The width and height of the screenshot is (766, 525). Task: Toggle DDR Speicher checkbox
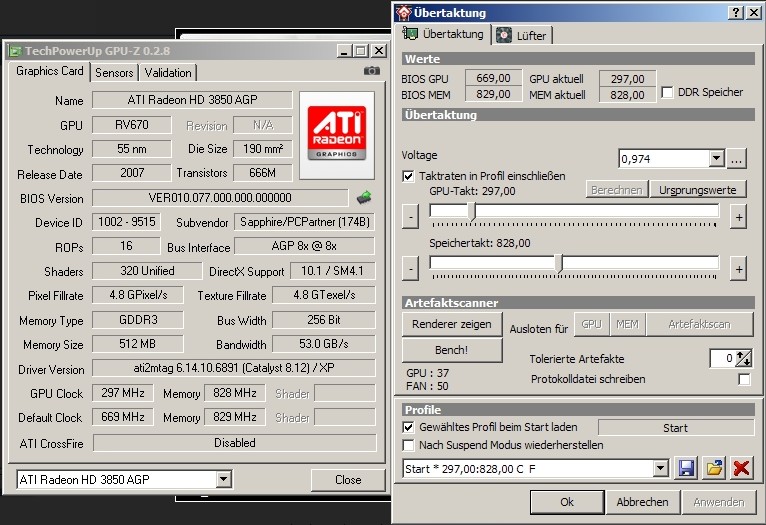(x=667, y=92)
